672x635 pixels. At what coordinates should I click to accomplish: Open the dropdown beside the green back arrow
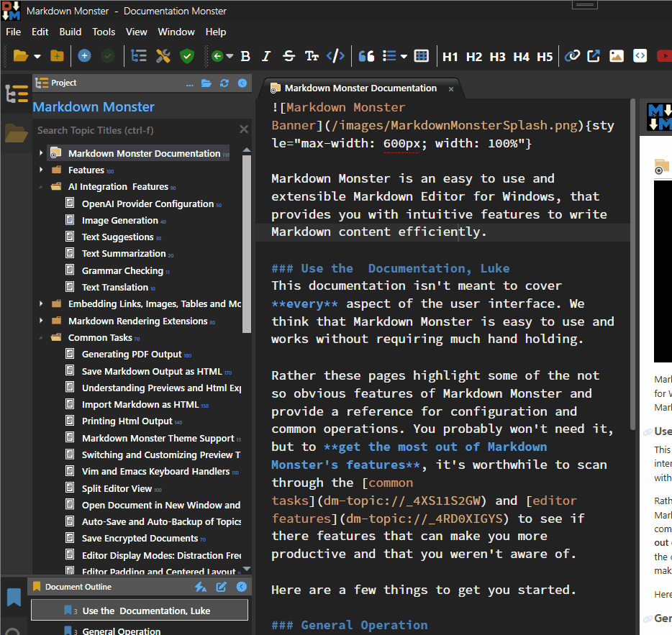(x=230, y=56)
